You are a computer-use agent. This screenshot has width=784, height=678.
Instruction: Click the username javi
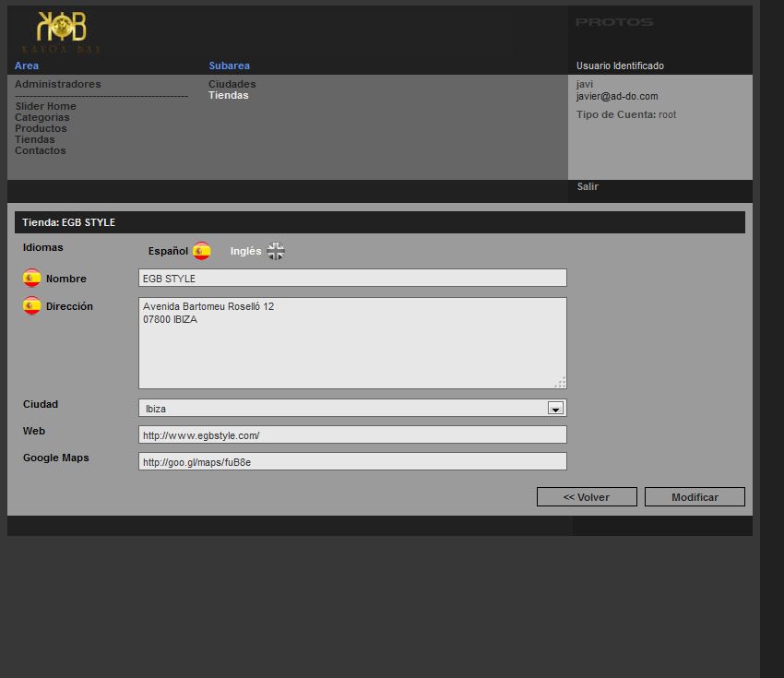(585, 84)
